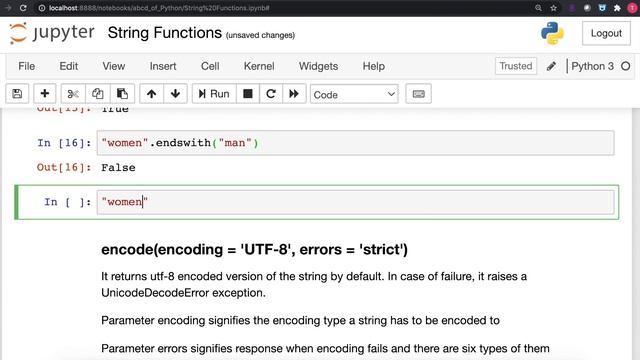Rename notebook title String Functions
The image size is (640, 360).
(x=164, y=33)
